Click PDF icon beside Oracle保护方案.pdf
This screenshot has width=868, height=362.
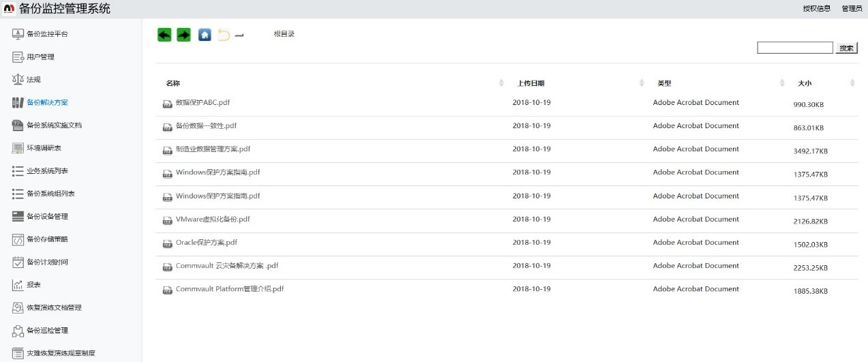167,243
